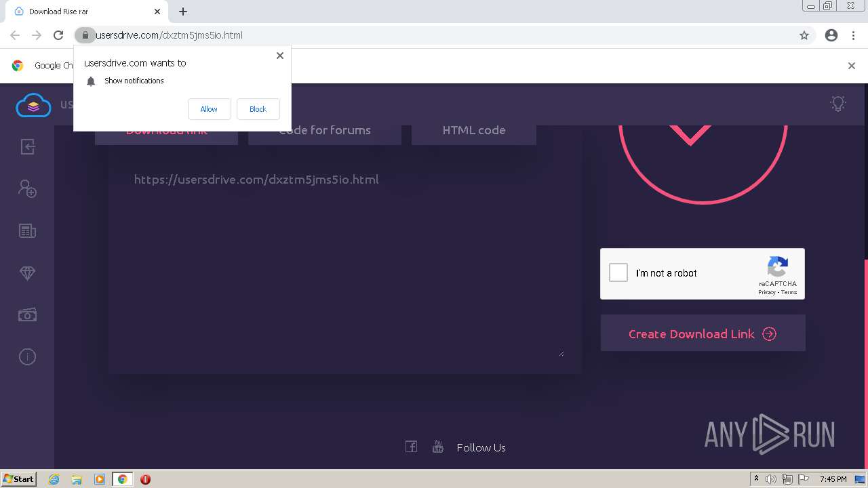The width and height of the screenshot is (868, 488).
Task: Click the volume speaker tray icon
Action: click(771, 479)
